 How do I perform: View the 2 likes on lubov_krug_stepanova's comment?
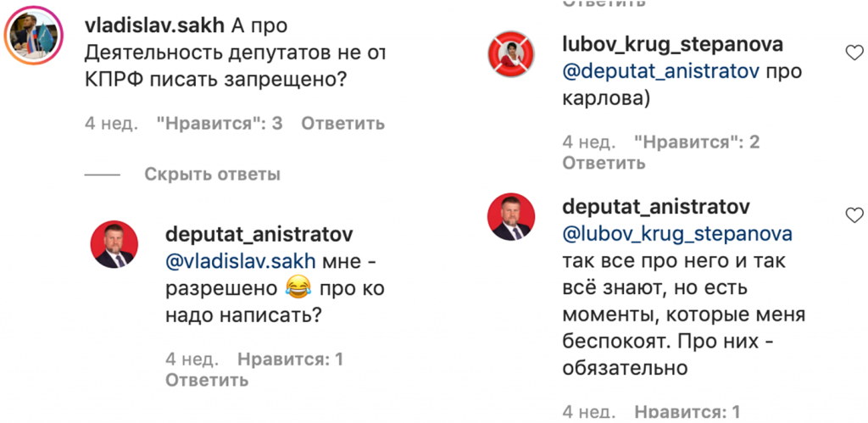tap(697, 142)
